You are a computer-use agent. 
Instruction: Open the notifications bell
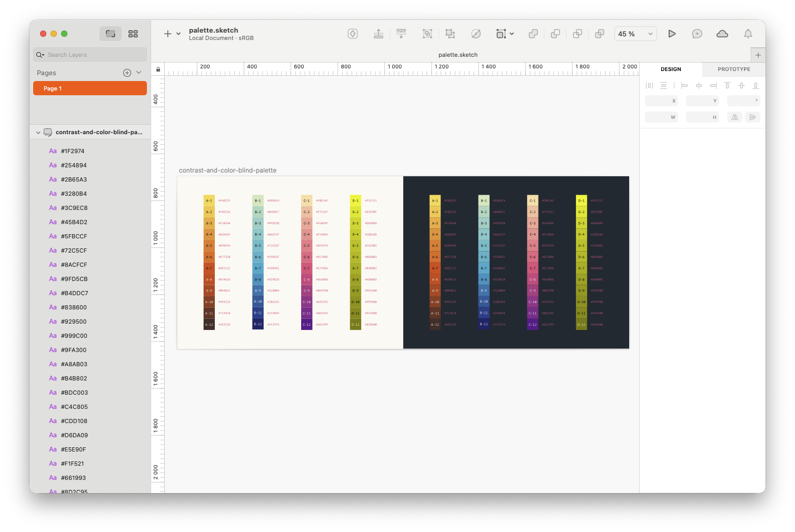pos(748,34)
